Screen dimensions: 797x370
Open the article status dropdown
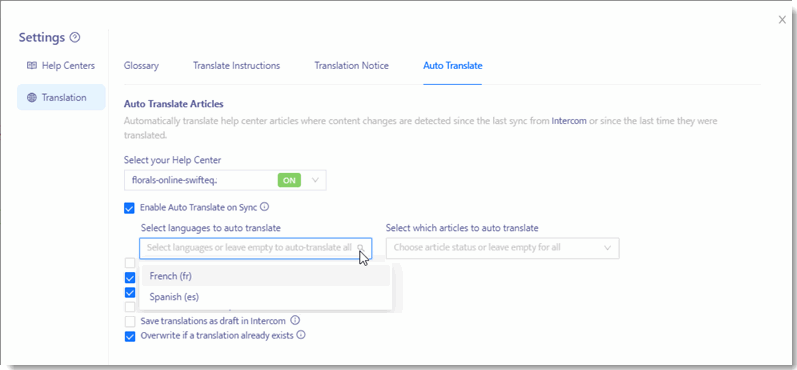pyautogui.click(x=503, y=248)
